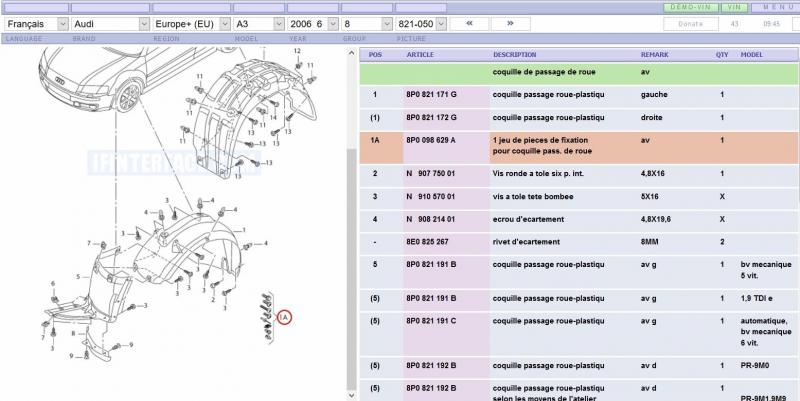800x401 pixels.
Task: Click position '(1)' cell for droite part
Action: [x=375, y=117]
